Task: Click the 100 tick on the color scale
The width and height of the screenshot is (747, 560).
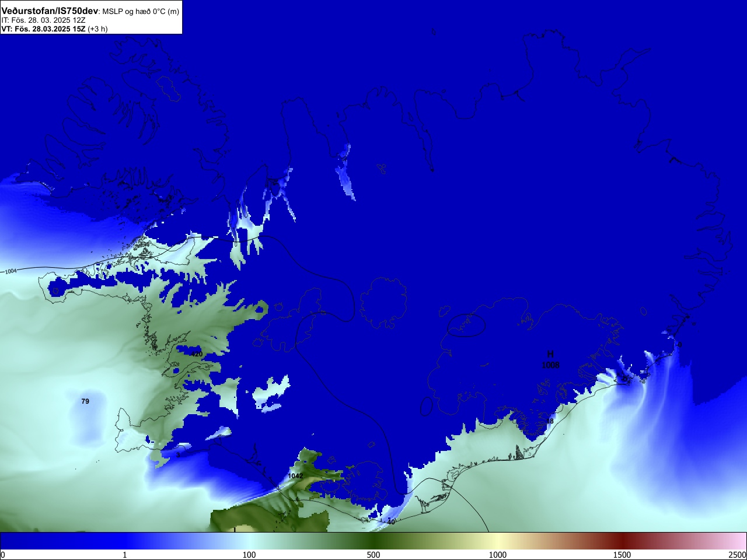Action: click(249, 555)
